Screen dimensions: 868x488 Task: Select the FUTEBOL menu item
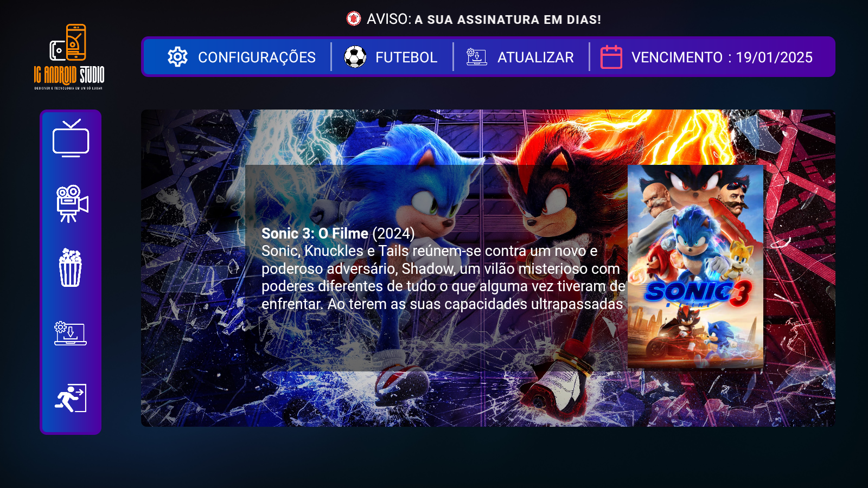406,57
